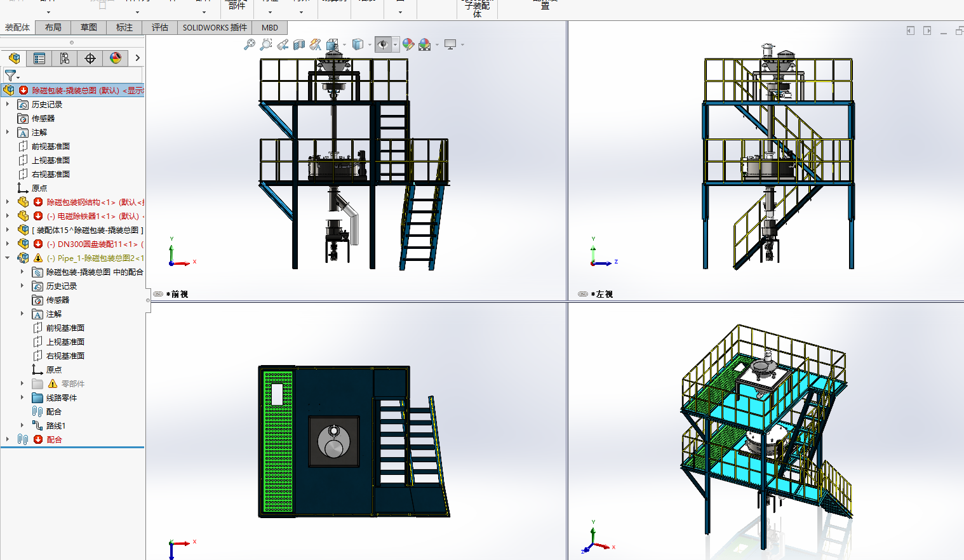The image size is (964, 560).
Task: Select the SOLIDWORKS 插件 tab
Action: click(215, 27)
